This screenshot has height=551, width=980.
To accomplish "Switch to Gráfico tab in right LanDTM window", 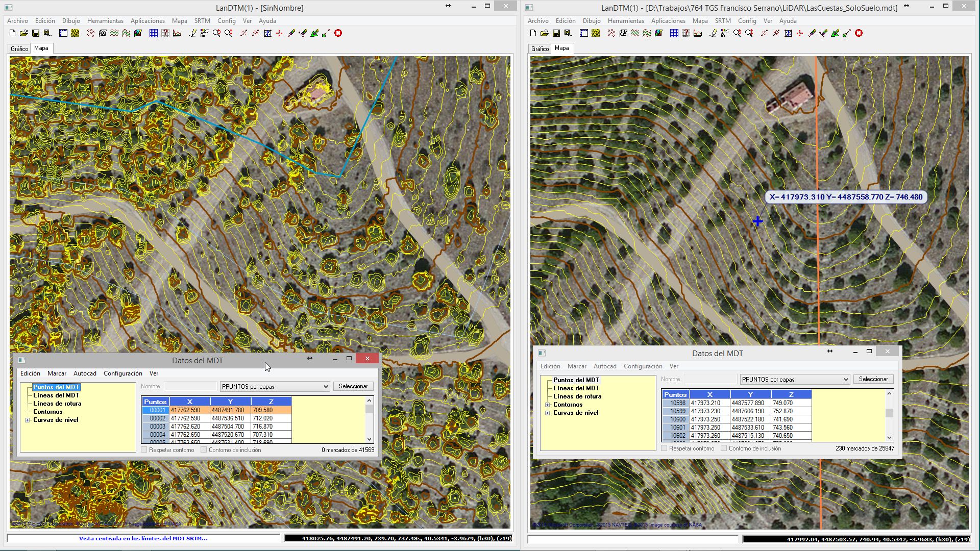I will [540, 49].
